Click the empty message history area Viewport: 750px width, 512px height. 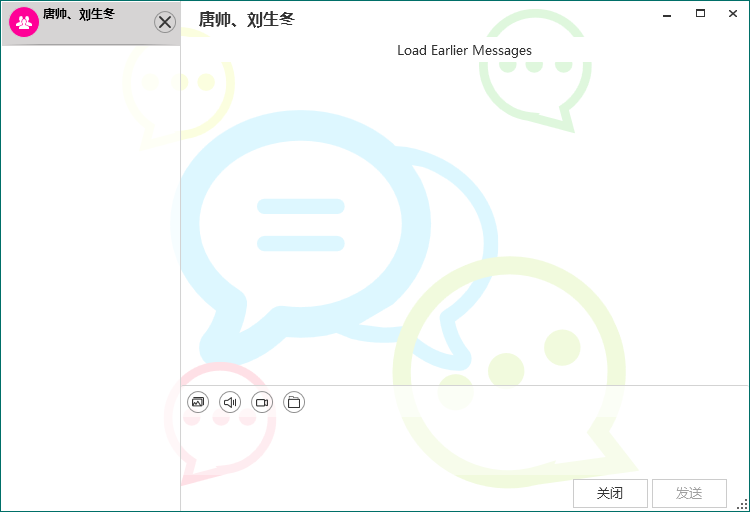[464, 220]
